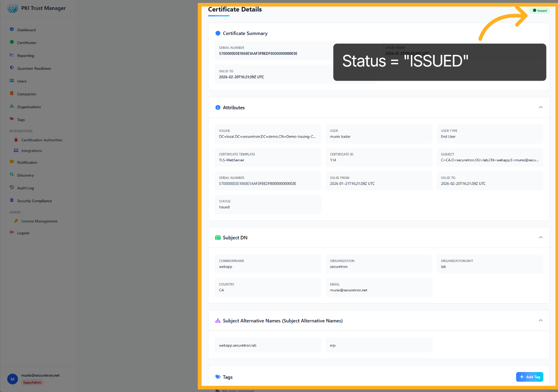The width and height of the screenshot is (558, 392).
Task: Collapse the Attributes section chevron
Action: pos(541,107)
